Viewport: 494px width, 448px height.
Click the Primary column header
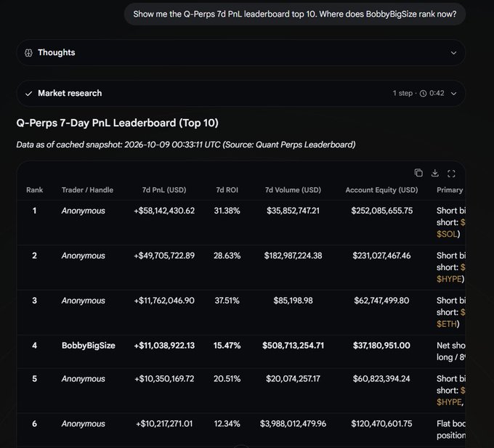(450, 190)
